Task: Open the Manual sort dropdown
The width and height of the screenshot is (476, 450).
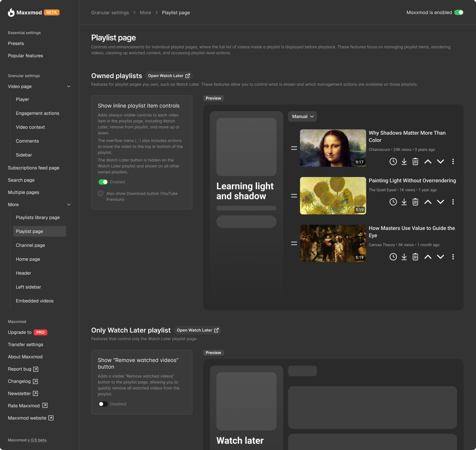Action: tap(302, 116)
